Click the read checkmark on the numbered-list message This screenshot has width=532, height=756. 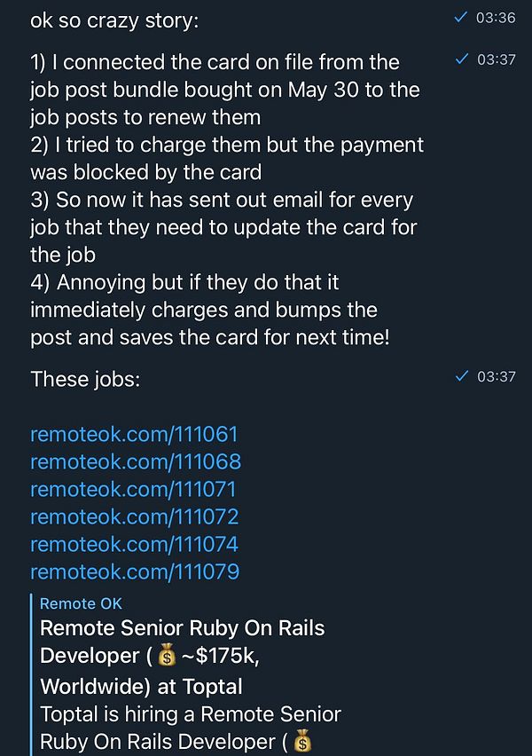tap(460, 59)
